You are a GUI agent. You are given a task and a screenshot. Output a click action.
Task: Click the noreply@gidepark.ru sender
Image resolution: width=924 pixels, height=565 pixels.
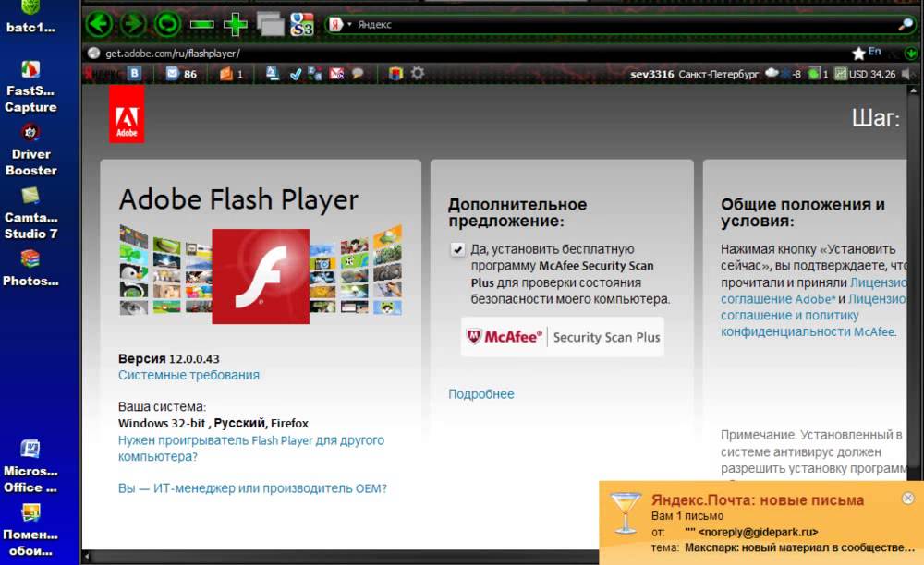[758, 532]
